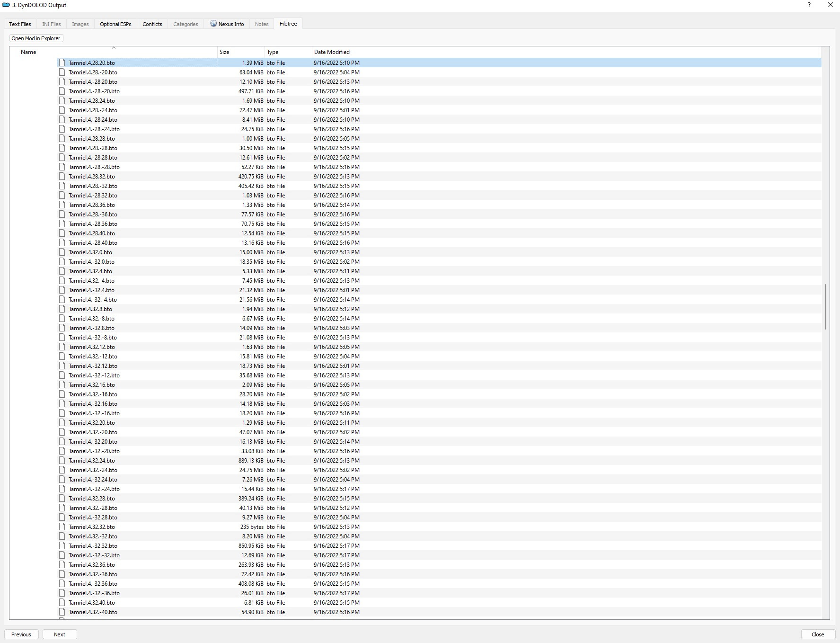Click the 63.04 MiB size cell
Viewport: 840px width, 643px height.
click(251, 72)
